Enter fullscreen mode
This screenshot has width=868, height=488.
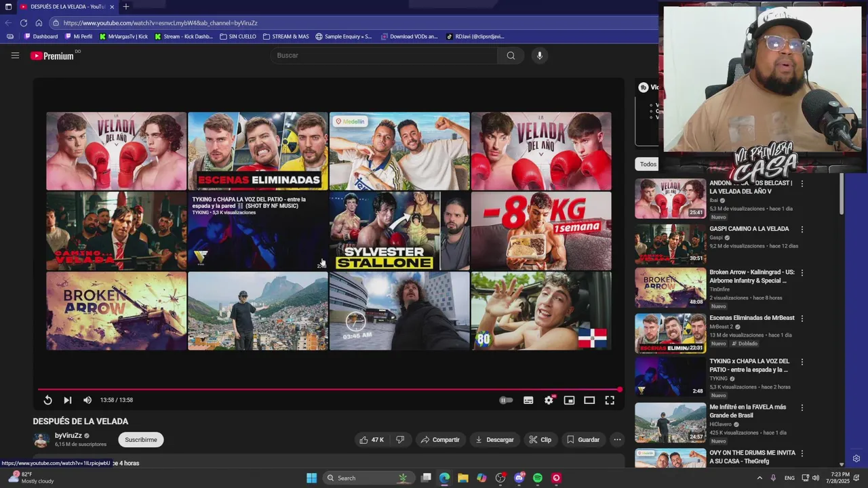coord(610,401)
